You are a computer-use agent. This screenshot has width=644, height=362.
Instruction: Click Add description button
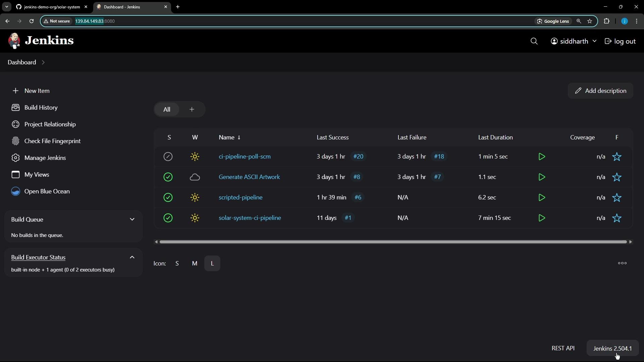click(600, 91)
